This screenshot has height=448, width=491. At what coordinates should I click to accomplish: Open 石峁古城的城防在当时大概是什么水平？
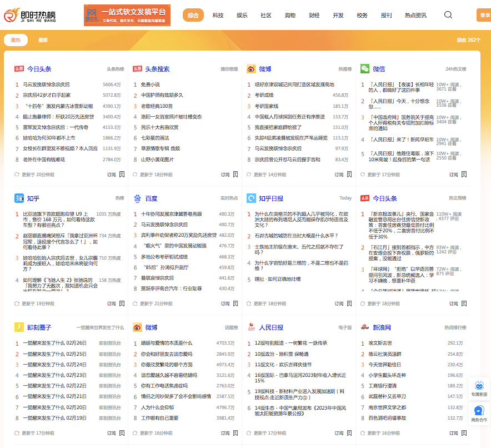pos(296,236)
